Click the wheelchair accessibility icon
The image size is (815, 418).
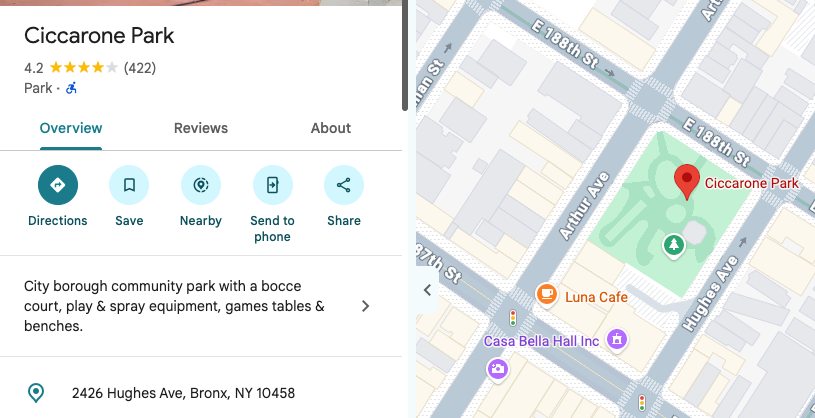coord(71,88)
